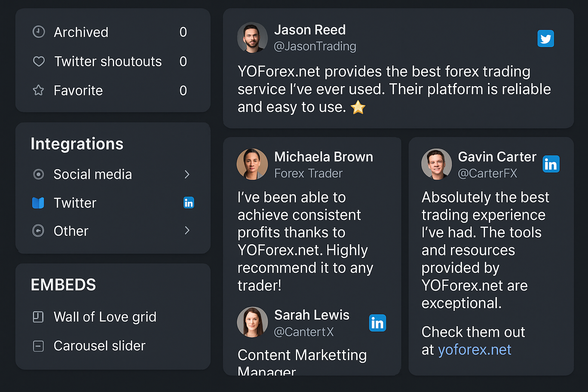Click the Wall of Love grid icon

[38, 317]
